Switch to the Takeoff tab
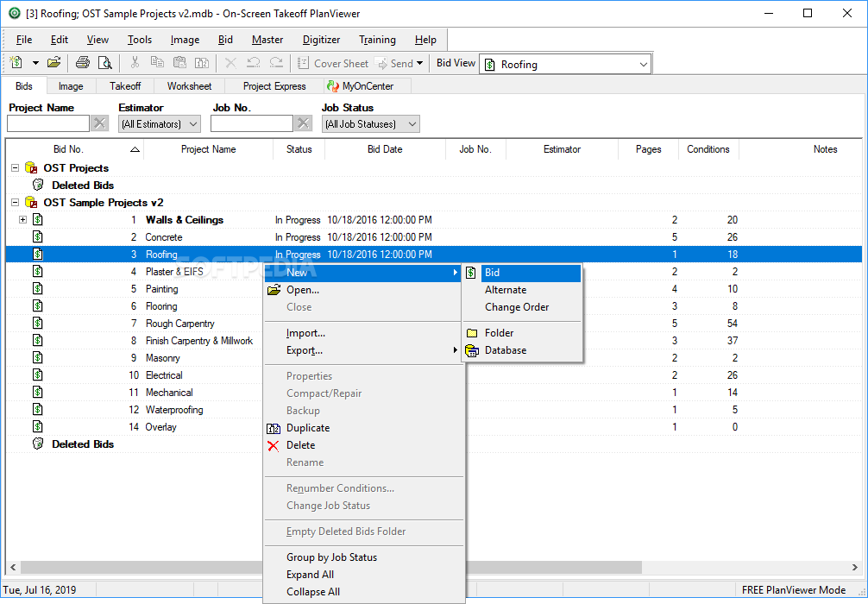This screenshot has width=868, height=604. pyautogui.click(x=125, y=86)
